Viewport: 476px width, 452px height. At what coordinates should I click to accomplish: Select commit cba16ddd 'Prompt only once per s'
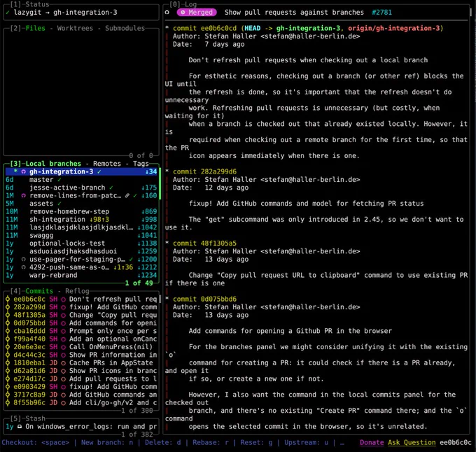[81, 331]
